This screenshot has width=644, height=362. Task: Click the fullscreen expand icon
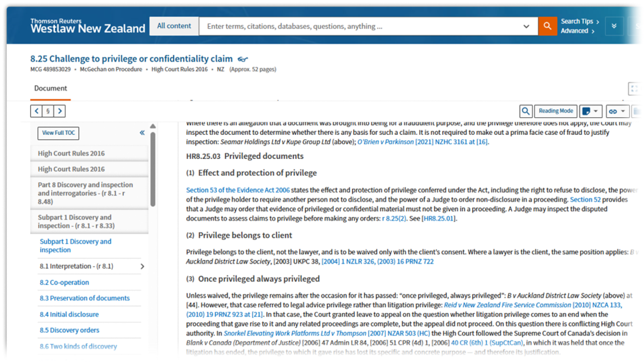point(635,89)
